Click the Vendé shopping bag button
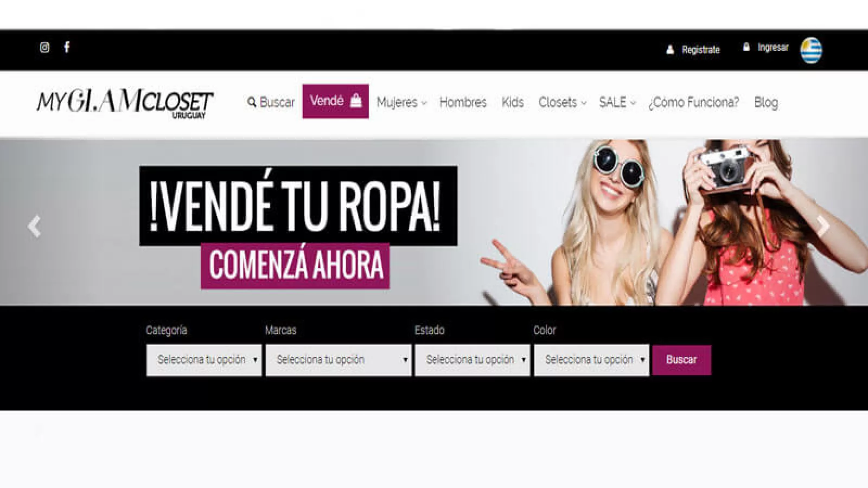Image resolution: width=868 pixels, height=488 pixels. [335, 101]
